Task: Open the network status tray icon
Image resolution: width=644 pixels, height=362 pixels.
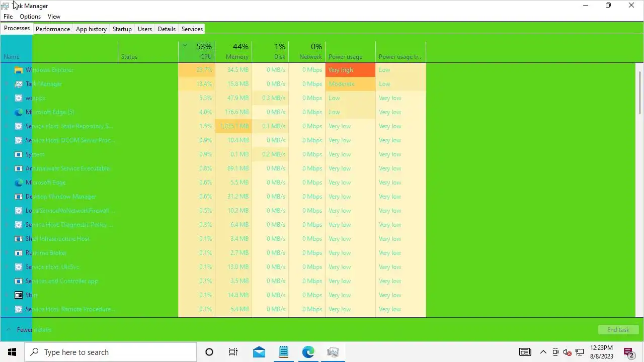Action: (580, 352)
